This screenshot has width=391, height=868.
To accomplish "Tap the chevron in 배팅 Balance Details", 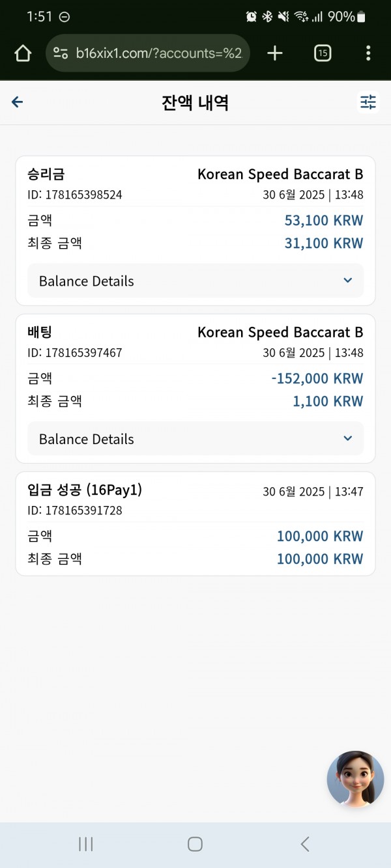I will pyautogui.click(x=347, y=439).
